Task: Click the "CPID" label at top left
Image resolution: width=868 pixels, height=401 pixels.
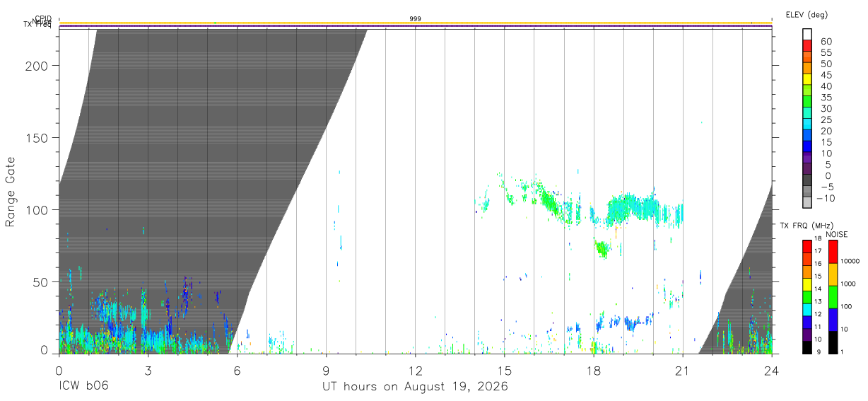Action: tap(42, 18)
